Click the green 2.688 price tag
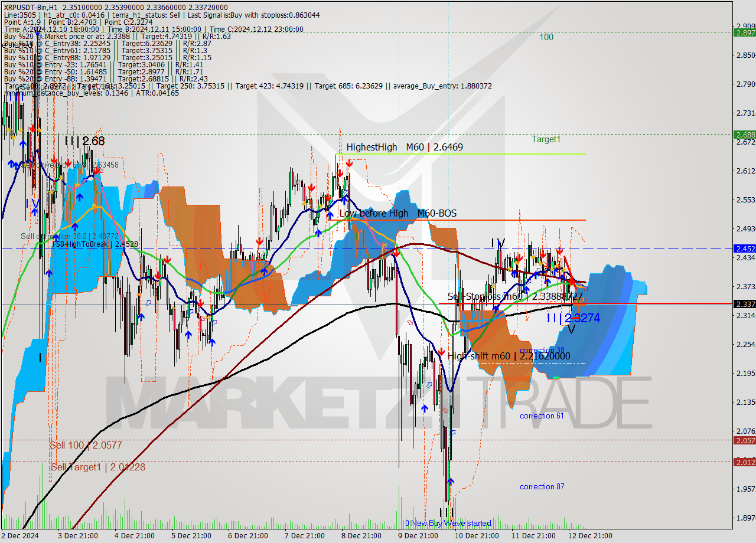This screenshot has height=543, width=756. pyautogui.click(x=744, y=135)
